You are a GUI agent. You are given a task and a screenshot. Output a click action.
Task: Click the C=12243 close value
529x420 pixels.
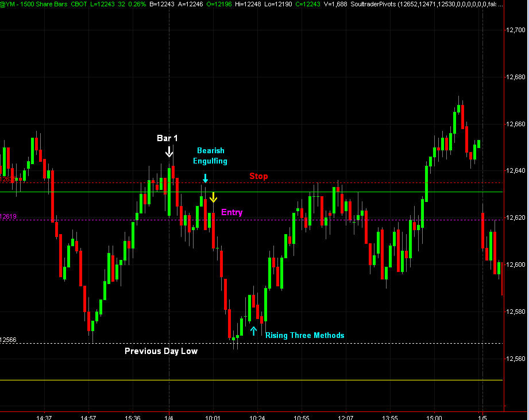(x=308, y=5)
